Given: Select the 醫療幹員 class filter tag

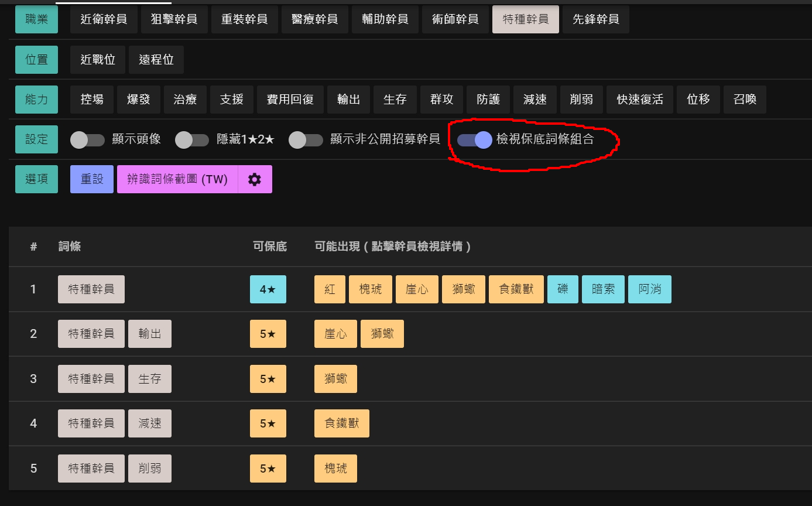Looking at the screenshot, I should point(314,19).
